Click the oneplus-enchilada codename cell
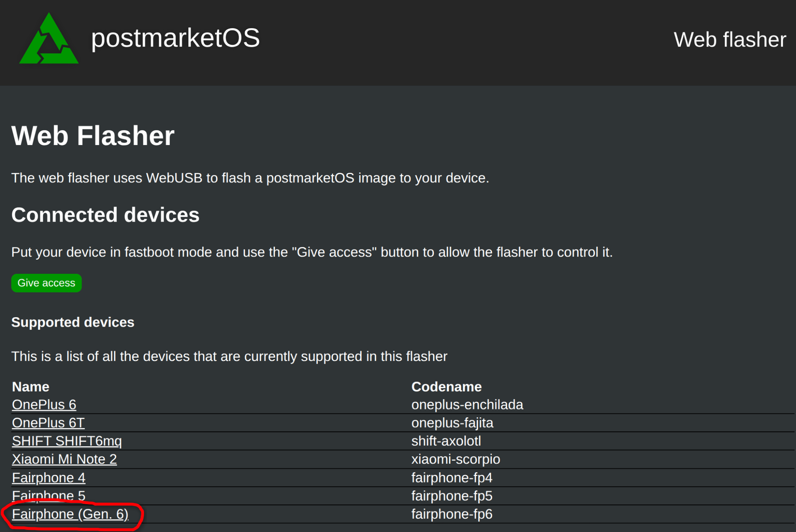 (x=467, y=404)
